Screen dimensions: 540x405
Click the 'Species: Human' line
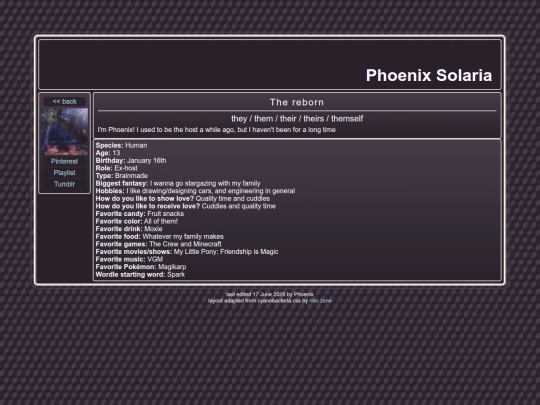pos(121,145)
